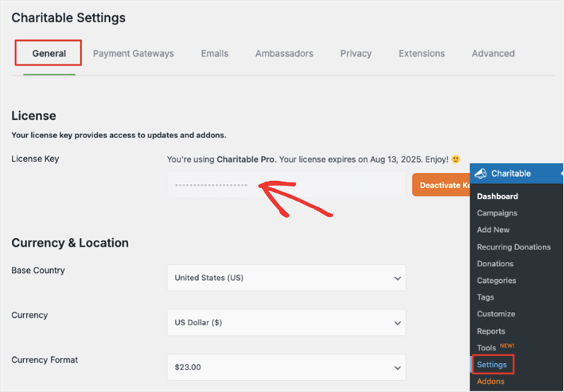
Task: Switch to the Advanced tab
Action: point(493,54)
